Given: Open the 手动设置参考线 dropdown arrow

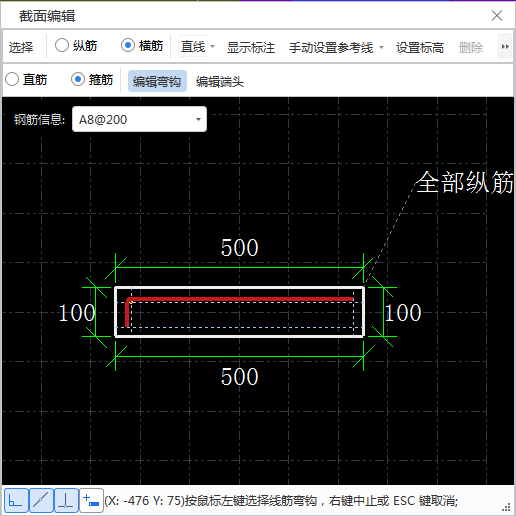Looking at the screenshot, I should coord(381,47).
